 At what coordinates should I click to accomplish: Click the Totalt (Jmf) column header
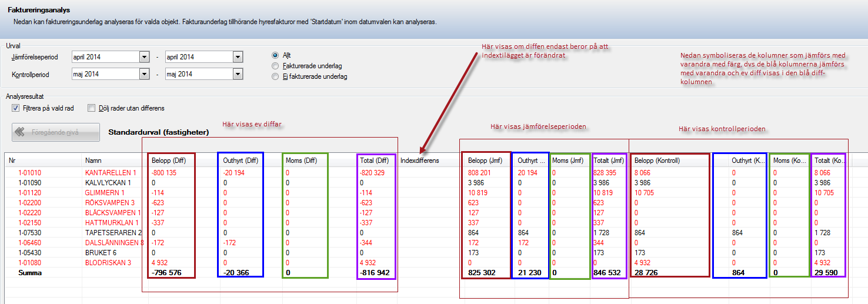click(x=609, y=160)
